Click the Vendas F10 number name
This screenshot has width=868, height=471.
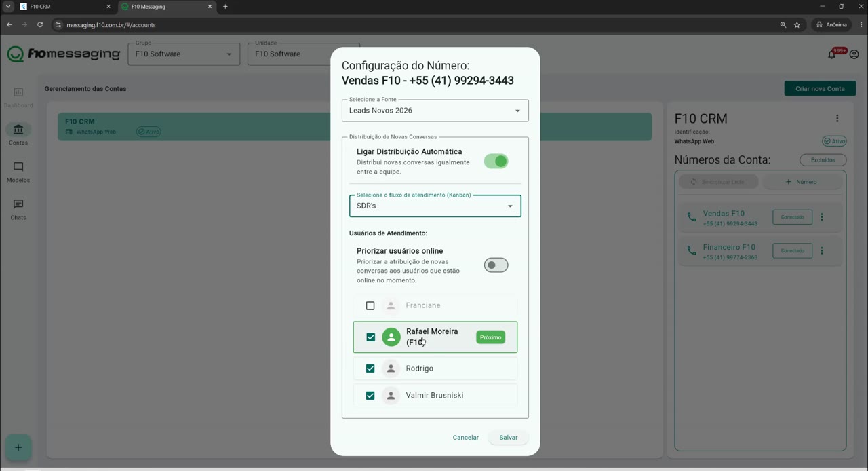[724, 214]
